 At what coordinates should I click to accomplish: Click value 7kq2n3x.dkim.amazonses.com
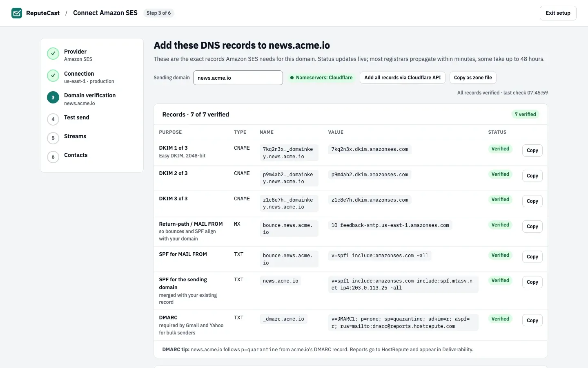coord(370,149)
